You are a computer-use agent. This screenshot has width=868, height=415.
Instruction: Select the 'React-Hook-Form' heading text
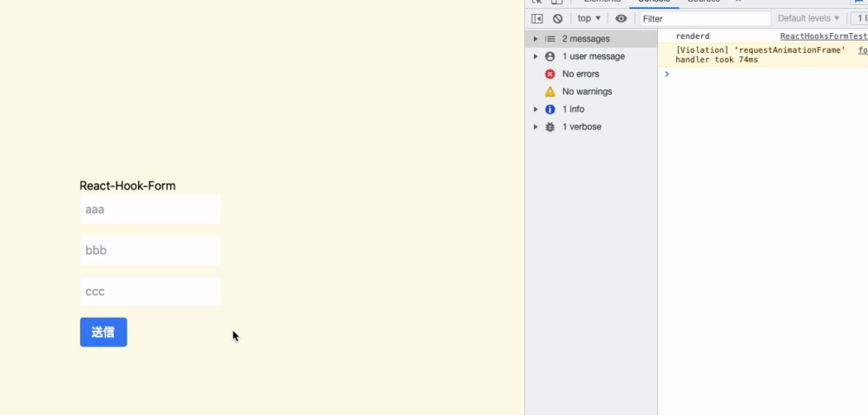128,186
